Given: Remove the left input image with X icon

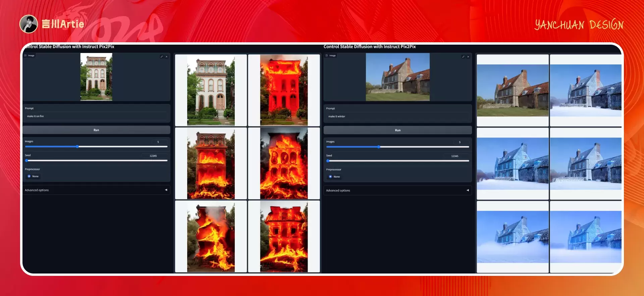Looking at the screenshot, I should tap(166, 57).
